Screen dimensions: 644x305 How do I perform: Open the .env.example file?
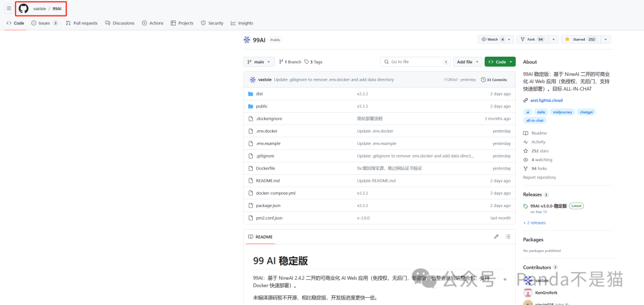click(x=268, y=143)
